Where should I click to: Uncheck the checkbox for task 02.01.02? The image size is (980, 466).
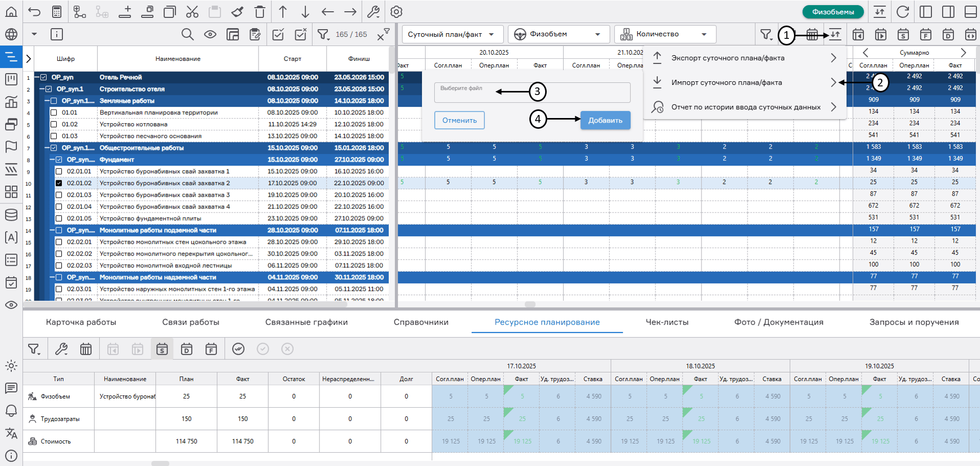(59, 183)
